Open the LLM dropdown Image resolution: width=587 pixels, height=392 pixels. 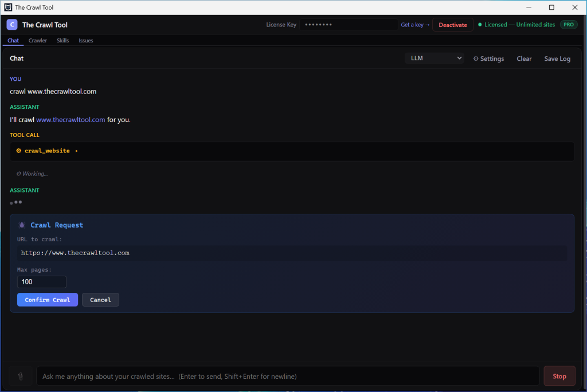(x=435, y=58)
